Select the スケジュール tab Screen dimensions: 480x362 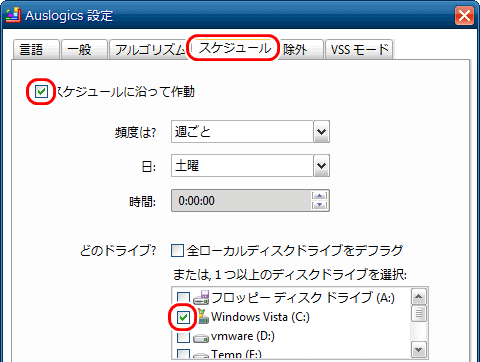pos(234,48)
